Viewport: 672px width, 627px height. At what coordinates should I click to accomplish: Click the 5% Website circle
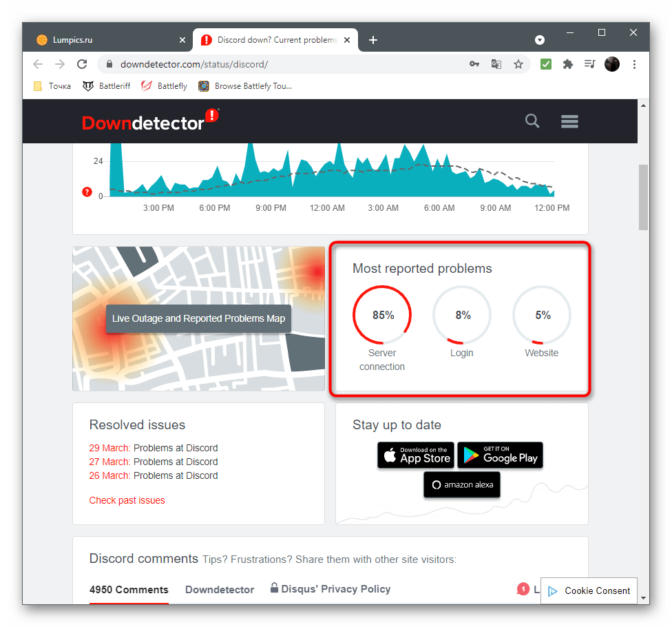tap(542, 315)
